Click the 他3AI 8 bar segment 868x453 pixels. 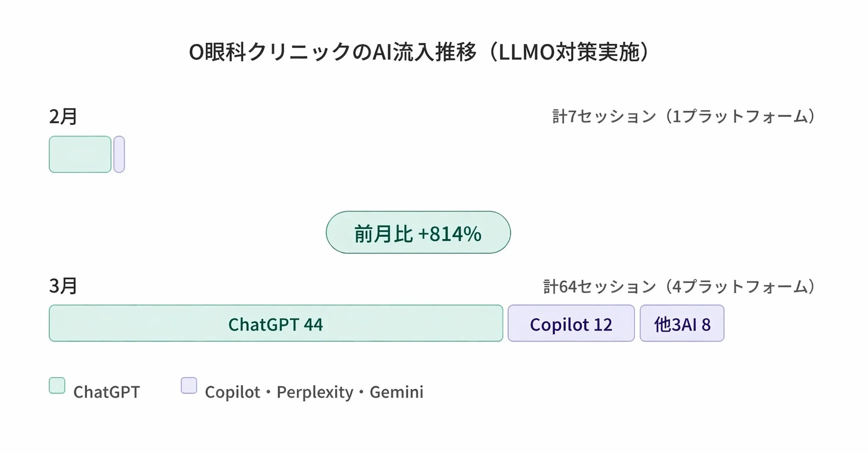[x=682, y=323]
